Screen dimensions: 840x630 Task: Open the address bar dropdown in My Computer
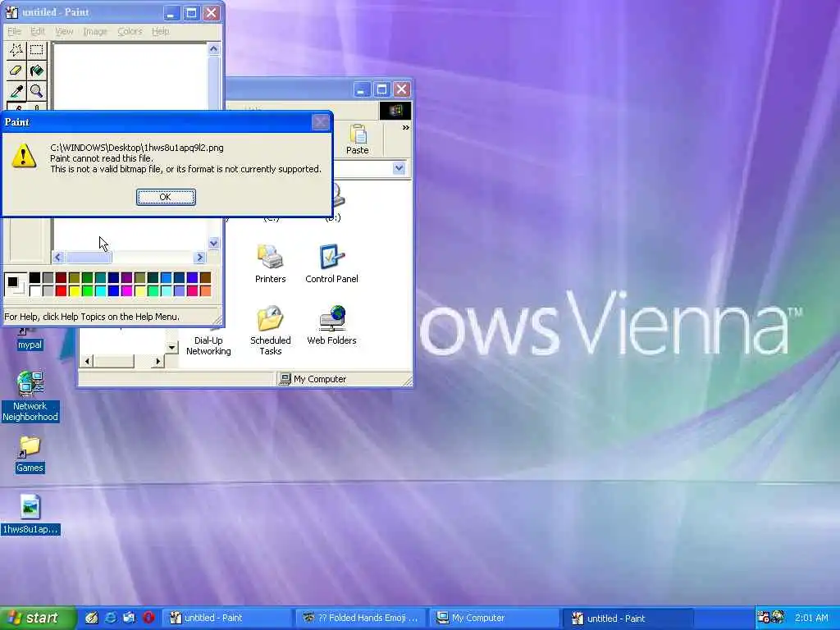pos(399,168)
